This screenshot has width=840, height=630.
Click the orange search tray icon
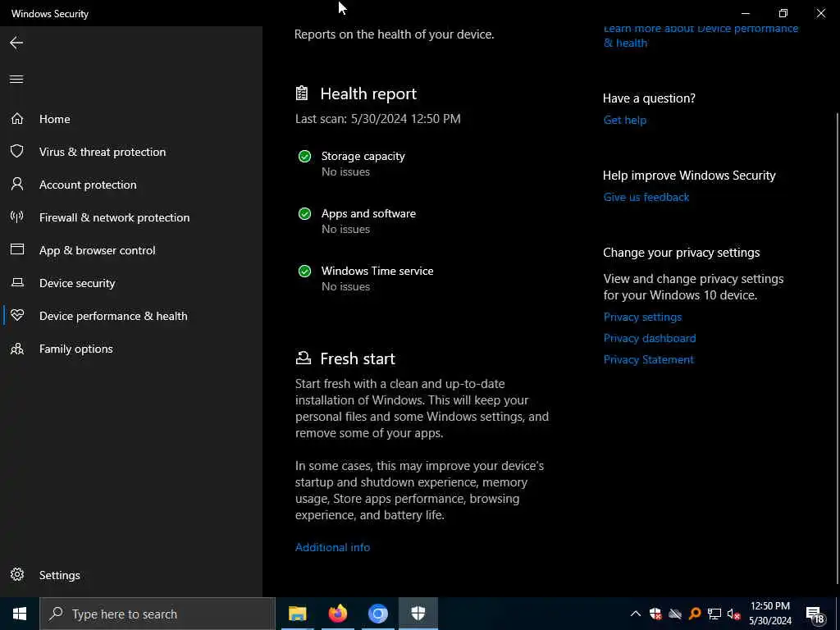694,614
